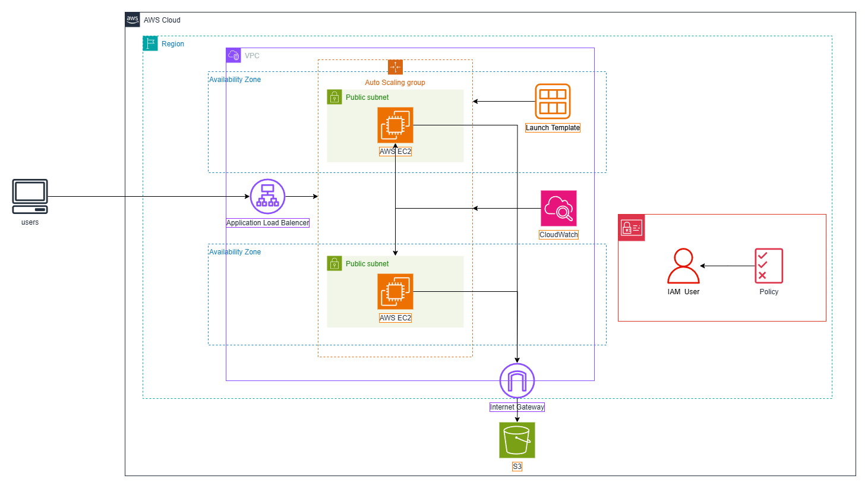This screenshot has width=868, height=488.
Task: Click the Launch Template icon
Action: (x=553, y=102)
